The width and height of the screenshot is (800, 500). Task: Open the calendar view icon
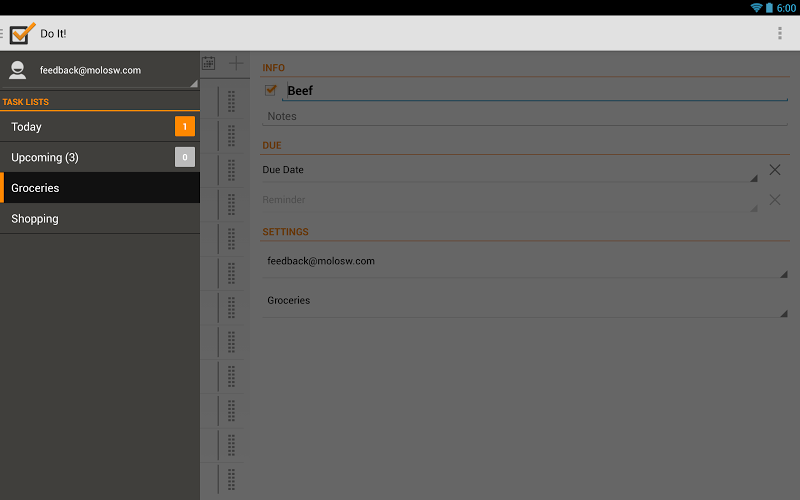point(209,63)
